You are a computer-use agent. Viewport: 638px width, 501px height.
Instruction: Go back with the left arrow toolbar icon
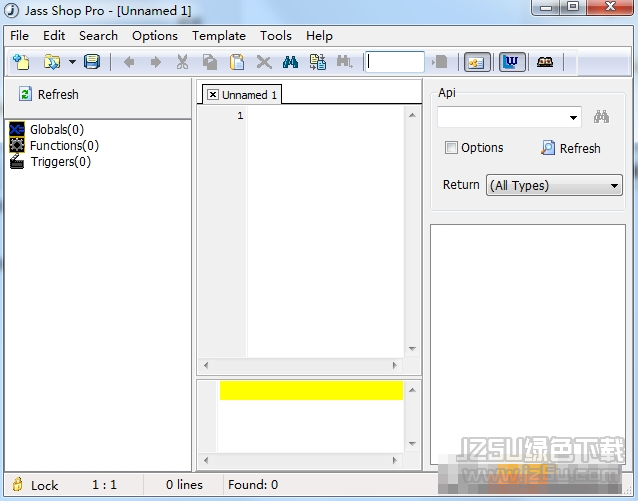click(x=129, y=62)
